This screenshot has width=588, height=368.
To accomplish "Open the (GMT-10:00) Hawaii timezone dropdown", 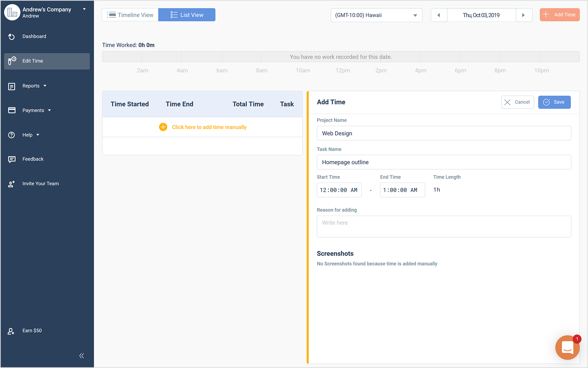I will click(376, 15).
